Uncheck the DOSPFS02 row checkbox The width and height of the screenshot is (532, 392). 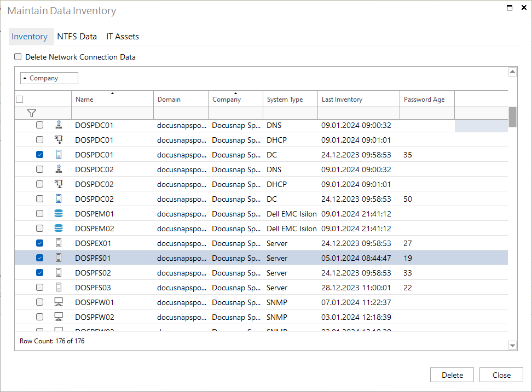(40, 272)
